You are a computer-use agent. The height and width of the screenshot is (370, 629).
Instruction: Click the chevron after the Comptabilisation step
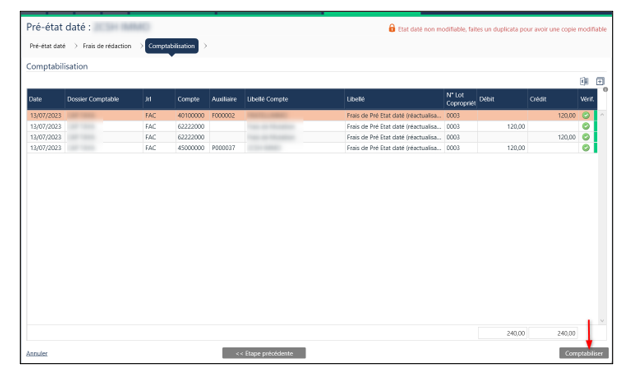pos(205,46)
